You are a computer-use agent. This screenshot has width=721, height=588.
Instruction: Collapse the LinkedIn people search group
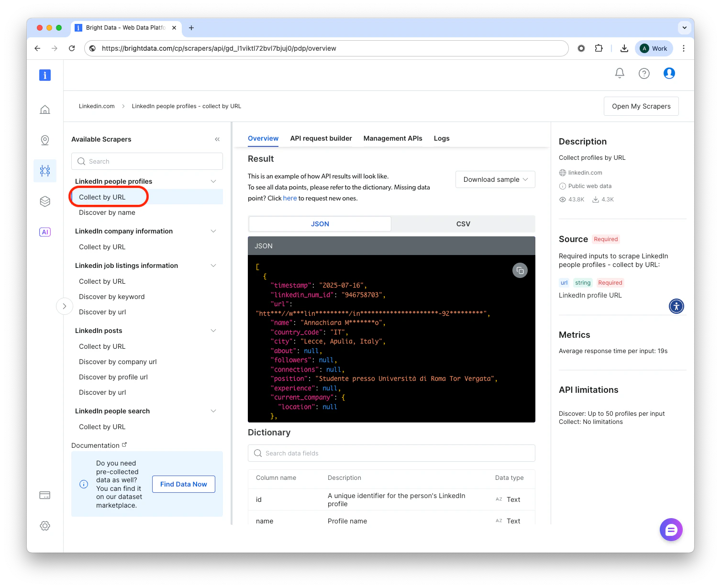point(213,411)
